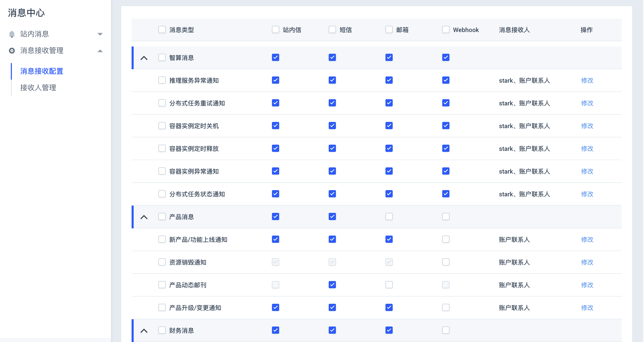
Task: Uncheck Webhook for 智算消息 group
Action: tap(446, 57)
